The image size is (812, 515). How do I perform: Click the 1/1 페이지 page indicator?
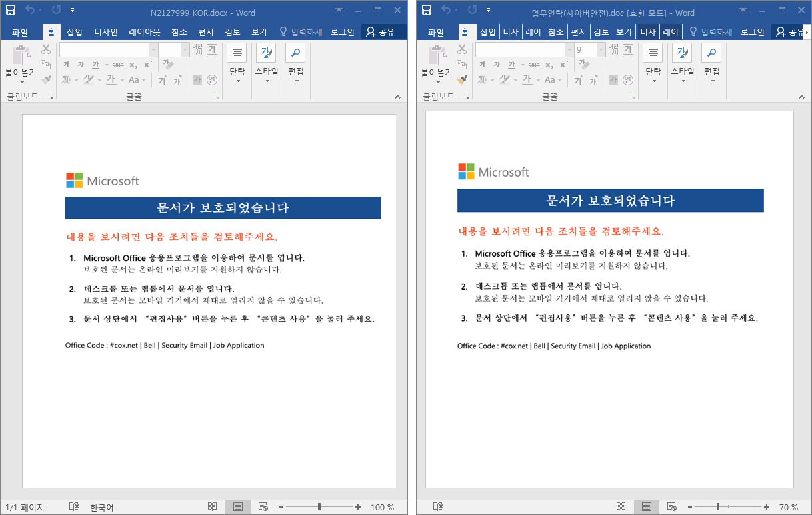click(x=25, y=508)
